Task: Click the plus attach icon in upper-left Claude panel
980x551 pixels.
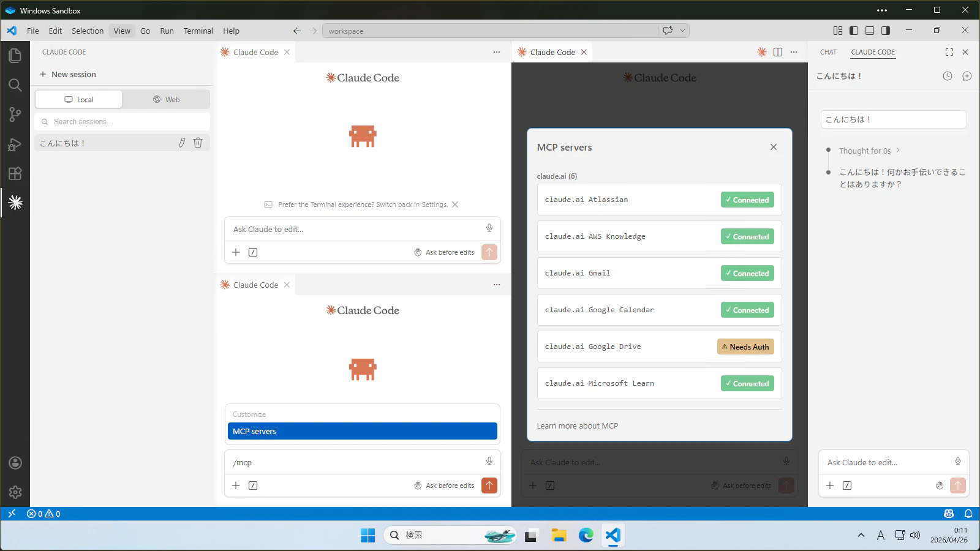Action: (236, 252)
